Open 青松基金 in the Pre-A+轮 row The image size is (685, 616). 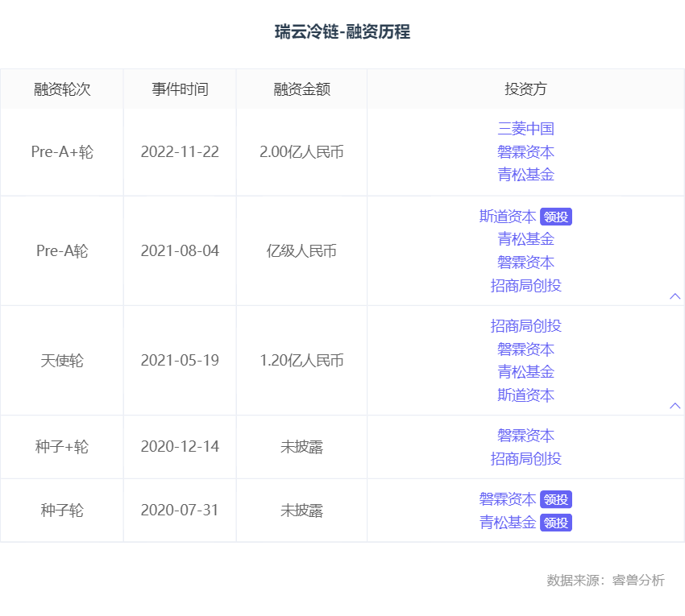pyautogui.click(x=525, y=175)
